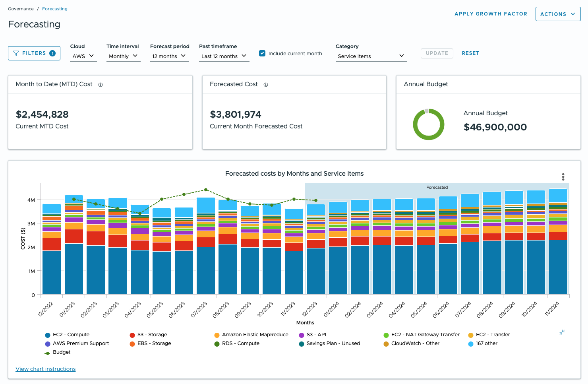Toggle the Budget line legend entry
The width and height of the screenshot is (588, 384).
click(58, 352)
